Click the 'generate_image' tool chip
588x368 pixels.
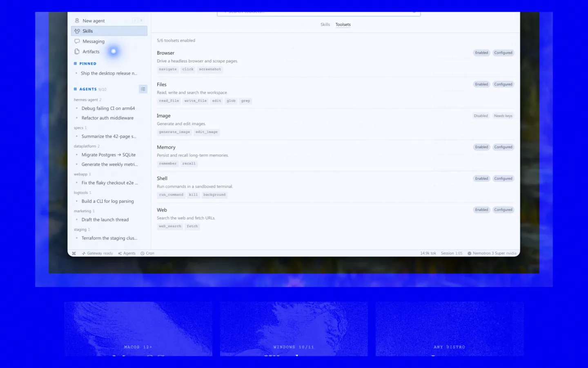click(x=174, y=132)
